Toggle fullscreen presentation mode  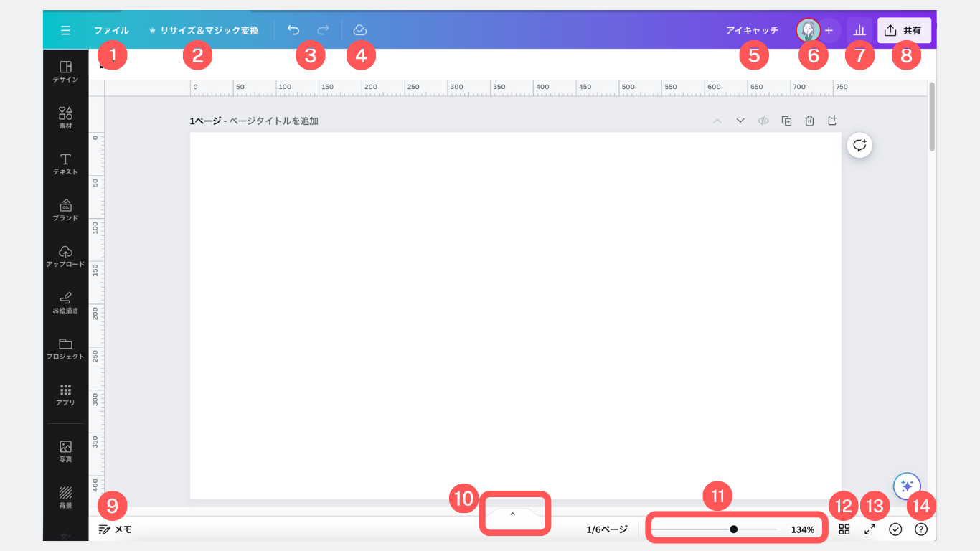(870, 529)
